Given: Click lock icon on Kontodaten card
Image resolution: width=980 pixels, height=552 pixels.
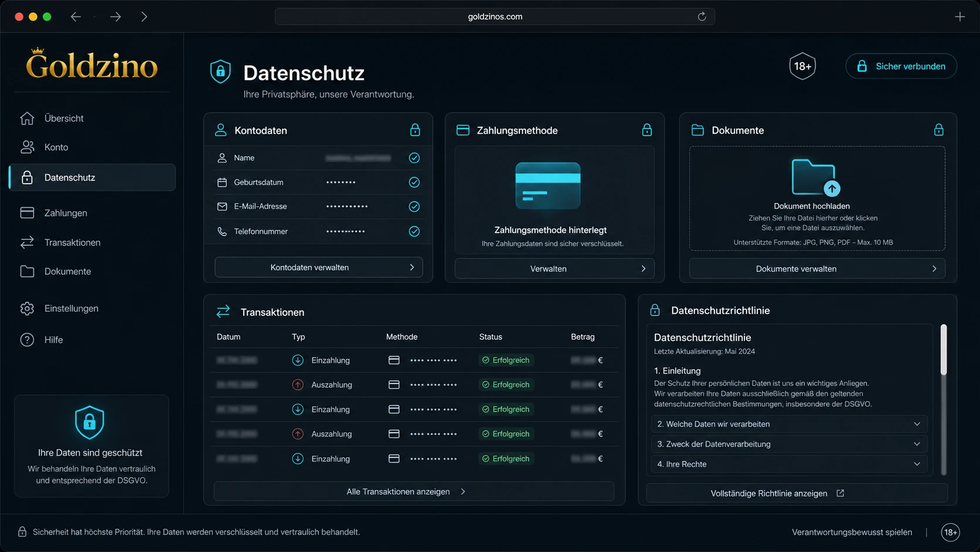Looking at the screenshot, I should [x=415, y=130].
